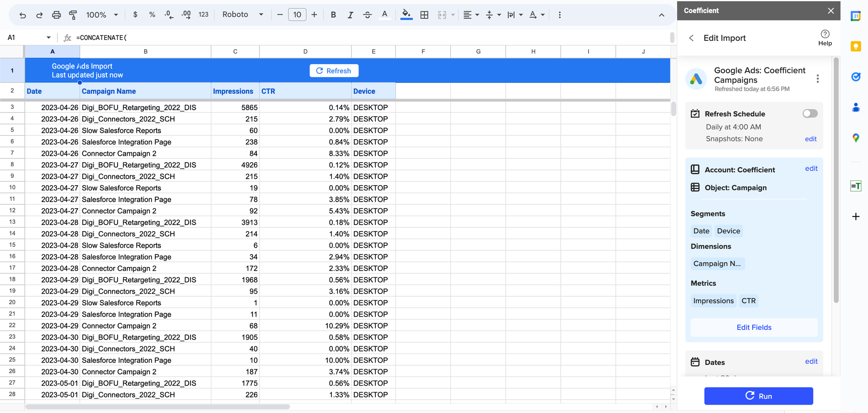This screenshot has width=868, height=413.
Task: Click the merge cells icon
Action: pyautogui.click(x=442, y=15)
